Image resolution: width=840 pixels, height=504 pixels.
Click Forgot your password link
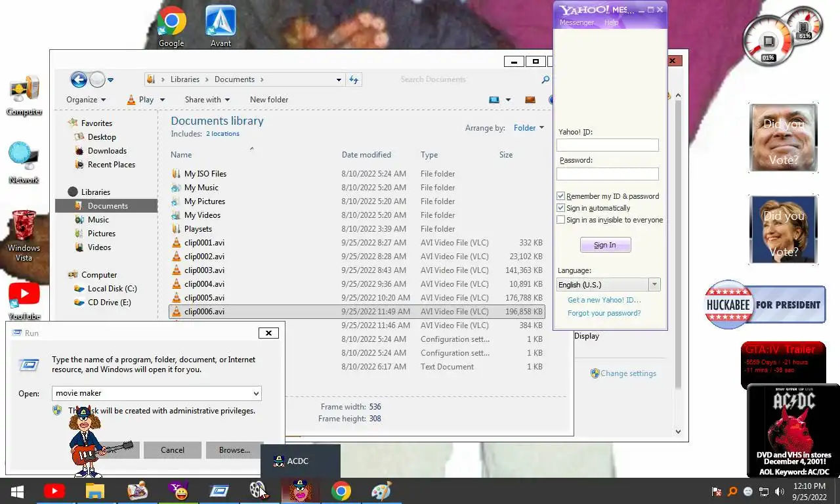(x=604, y=313)
